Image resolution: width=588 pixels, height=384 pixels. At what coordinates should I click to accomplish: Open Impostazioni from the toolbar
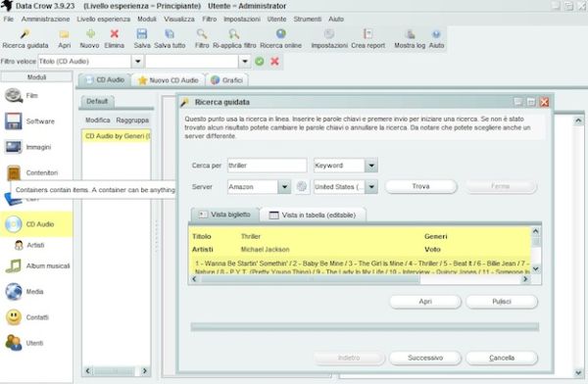pos(329,39)
